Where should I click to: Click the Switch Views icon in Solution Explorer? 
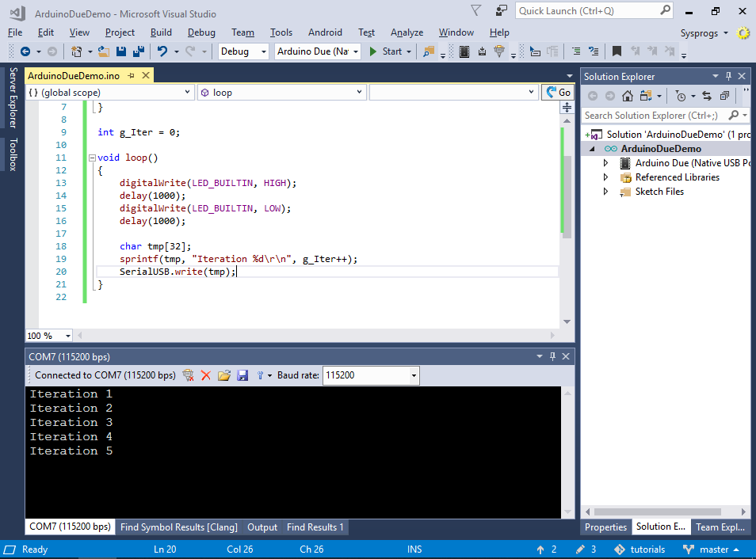646,96
